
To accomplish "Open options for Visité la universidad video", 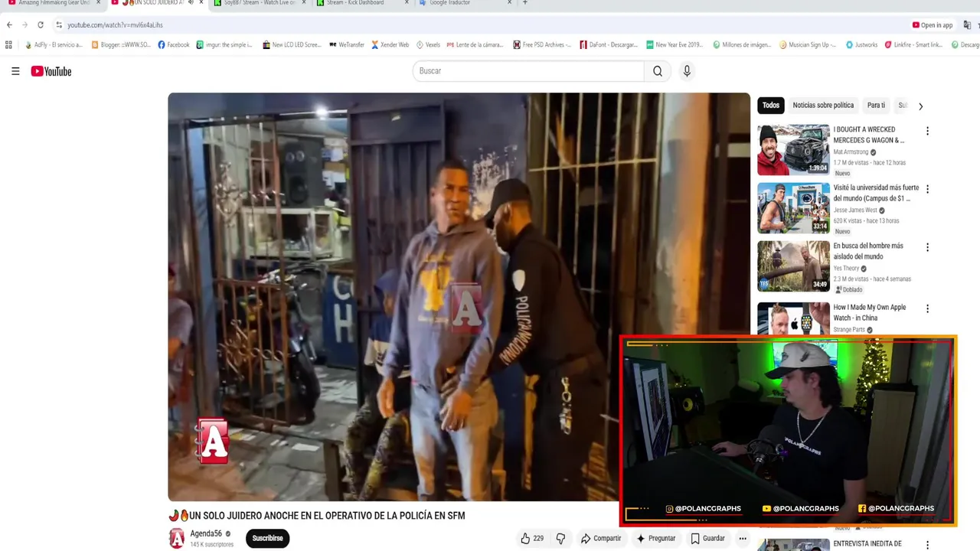I will pyautogui.click(x=927, y=189).
